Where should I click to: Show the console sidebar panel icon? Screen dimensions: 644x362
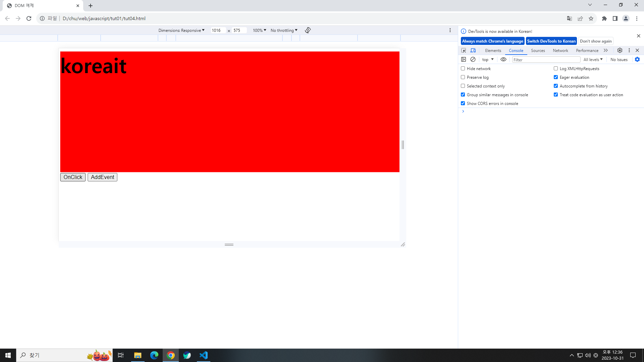tap(464, 59)
